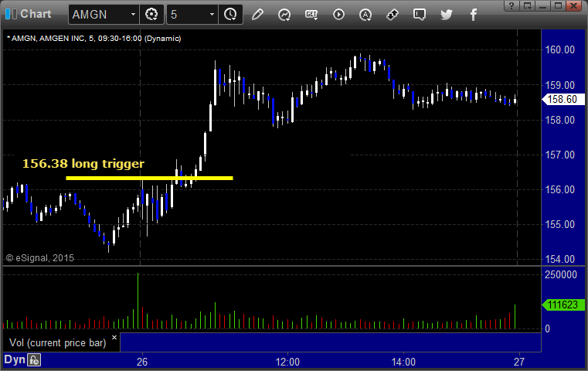Click the 157.00 price axis label
Image resolution: width=588 pixels, height=371 pixels.
(560, 155)
